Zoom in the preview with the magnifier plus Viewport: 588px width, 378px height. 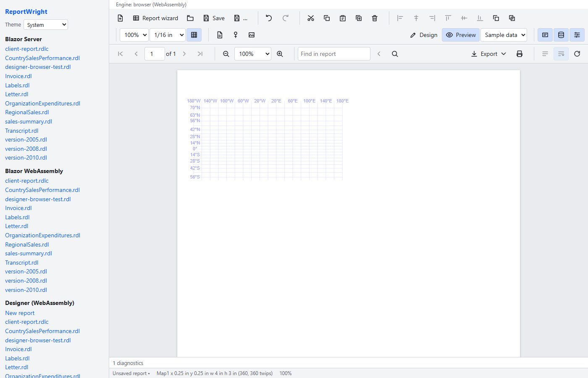(280, 54)
